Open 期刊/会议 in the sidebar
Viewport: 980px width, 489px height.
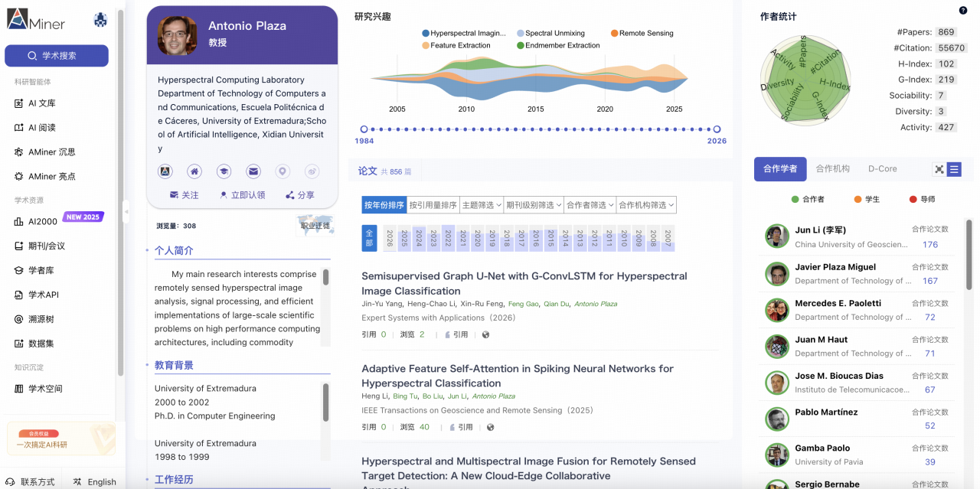pyautogui.click(x=40, y=246)
